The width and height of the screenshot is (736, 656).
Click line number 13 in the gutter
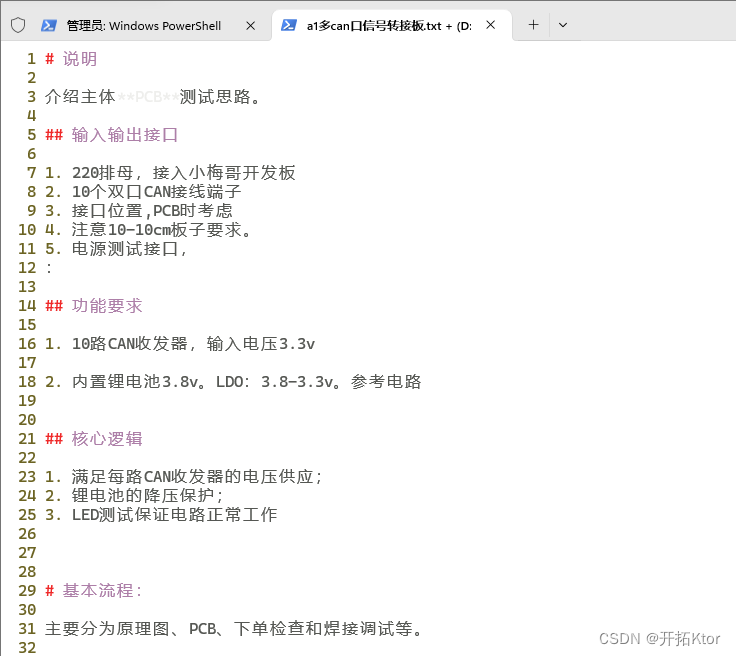[x=27, y=287]
